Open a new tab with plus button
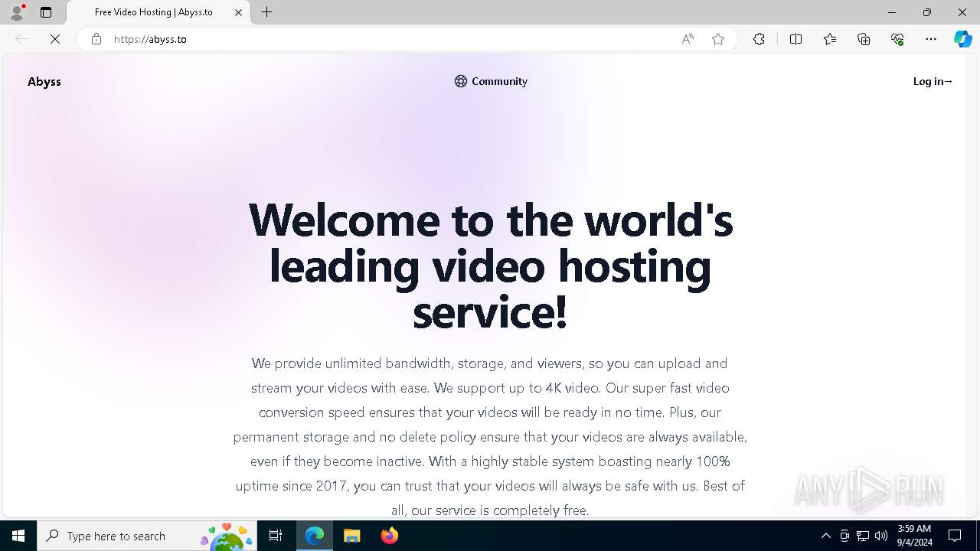The image size is (980, 551). tap(266, 12)
